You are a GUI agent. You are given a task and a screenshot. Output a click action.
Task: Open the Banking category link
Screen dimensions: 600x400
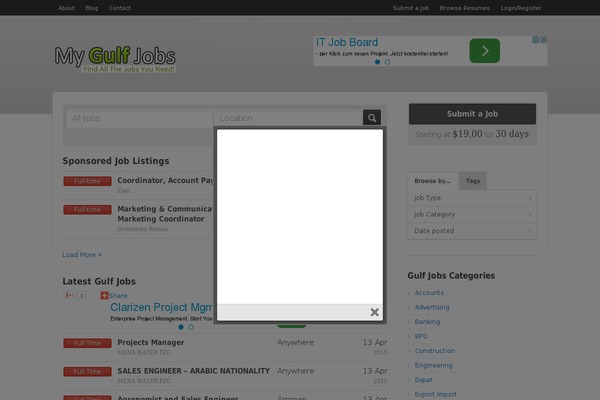point(427,322)
